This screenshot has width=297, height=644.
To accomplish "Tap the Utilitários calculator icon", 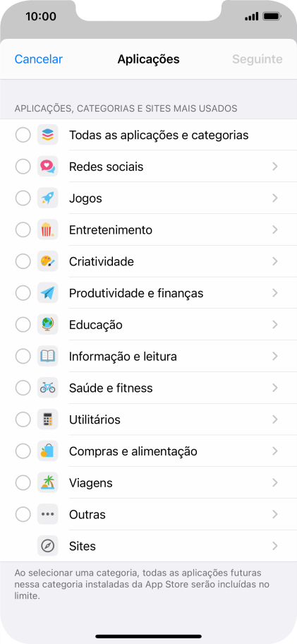I will point(47,419).
